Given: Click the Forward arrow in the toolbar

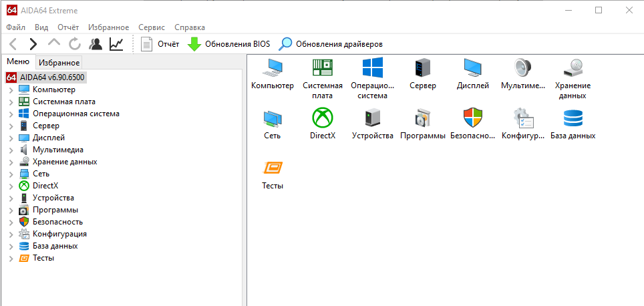Looking at the screenshot, I should click(33, 44).
